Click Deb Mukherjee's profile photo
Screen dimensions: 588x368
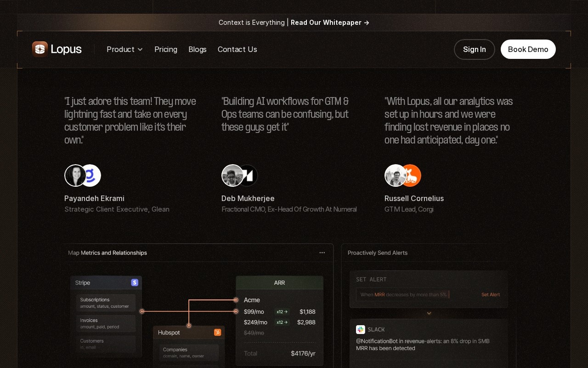(x=232, y=175)
